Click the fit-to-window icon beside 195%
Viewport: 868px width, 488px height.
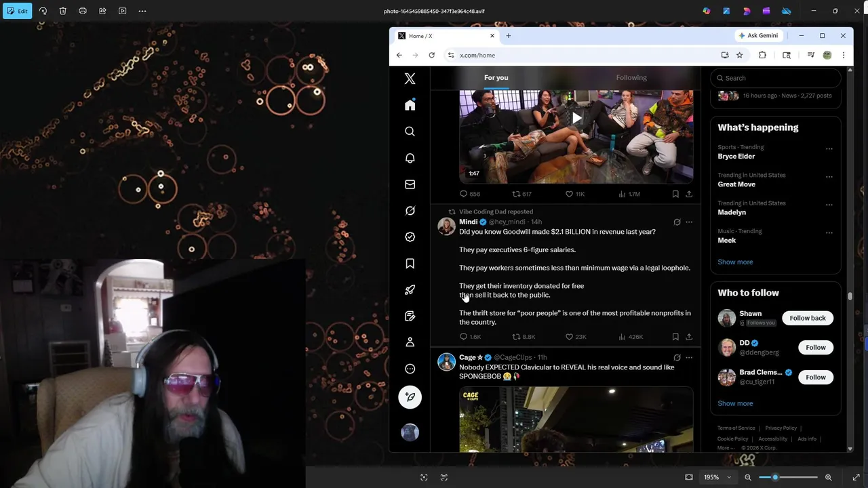(x=689, y=477)
